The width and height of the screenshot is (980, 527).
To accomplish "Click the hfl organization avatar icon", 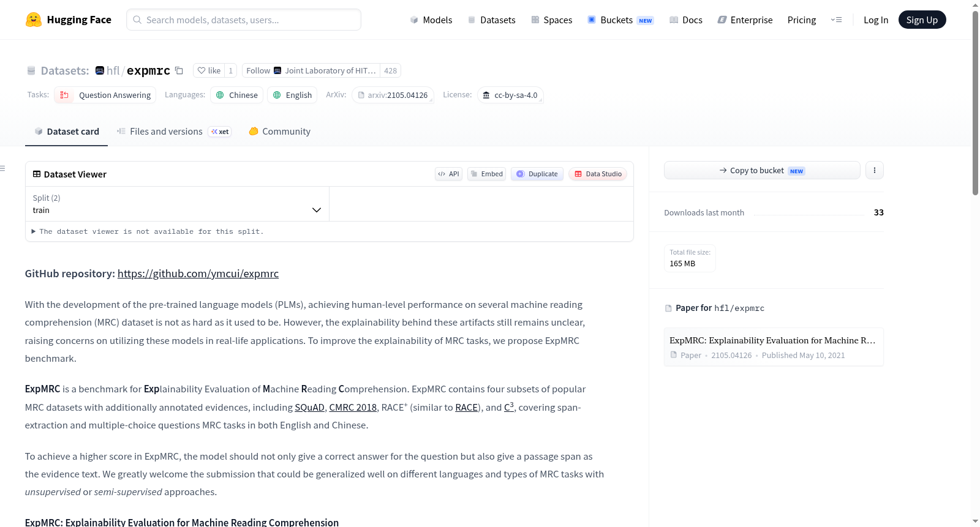I will click(x=100, y=70).
